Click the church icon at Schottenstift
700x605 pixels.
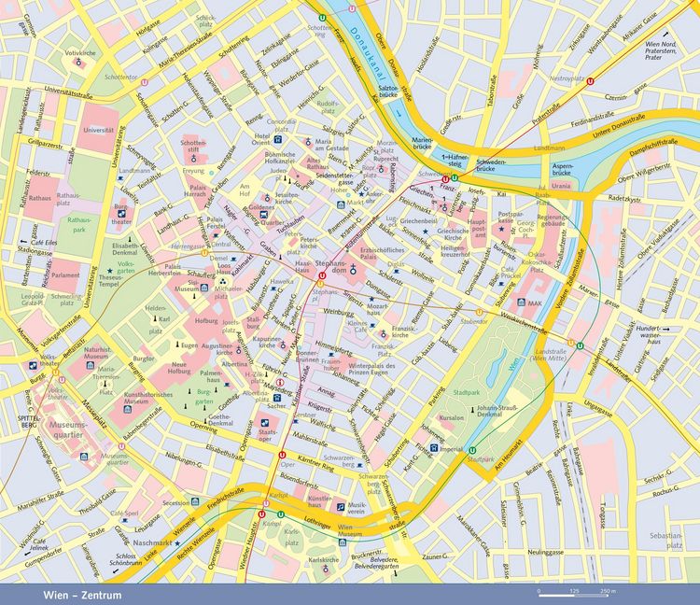click(194, 158)
